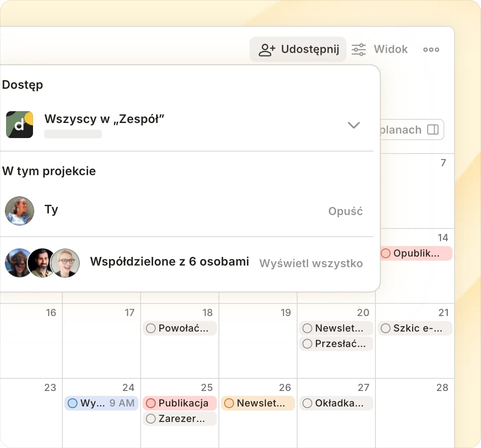Mark the Publikacja task as complete
Screen dimensions: 481x448
pyautogui.click(x=151, y=403)
